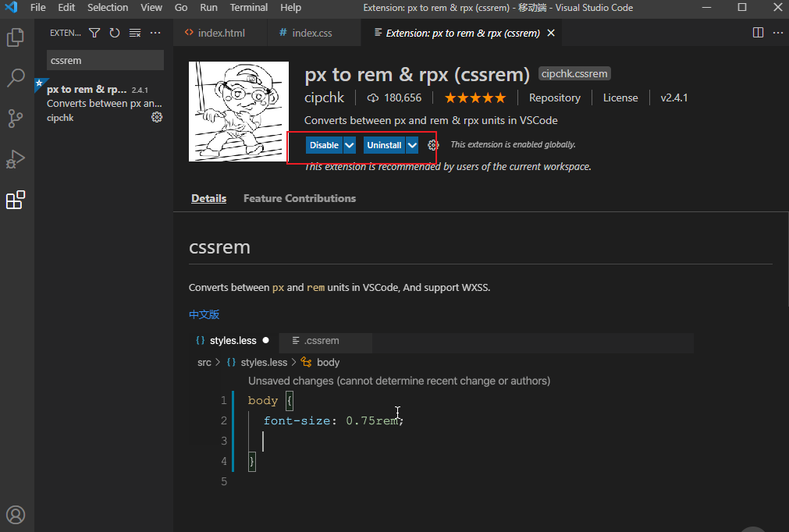The image size is (789, 532).
Task: Click the cssrem readme heading
Action: [x=219, y=247]
